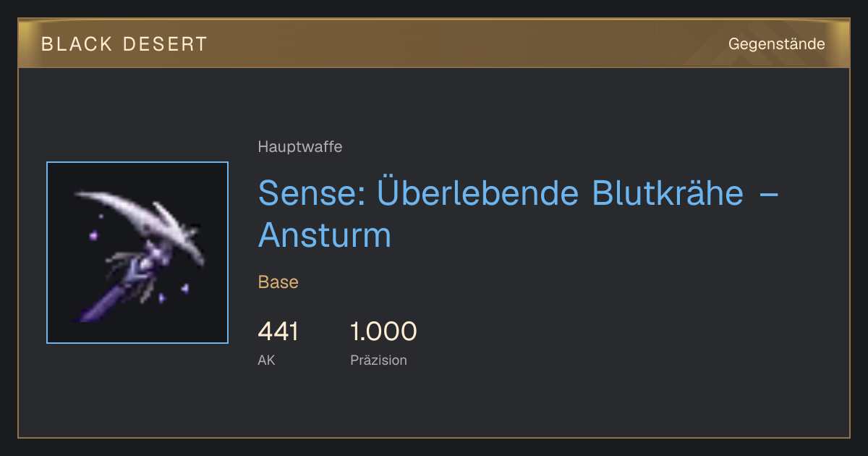Open the BLACK DESERT logo
Screen dimensions: 868x456
[x=124, y=44]
